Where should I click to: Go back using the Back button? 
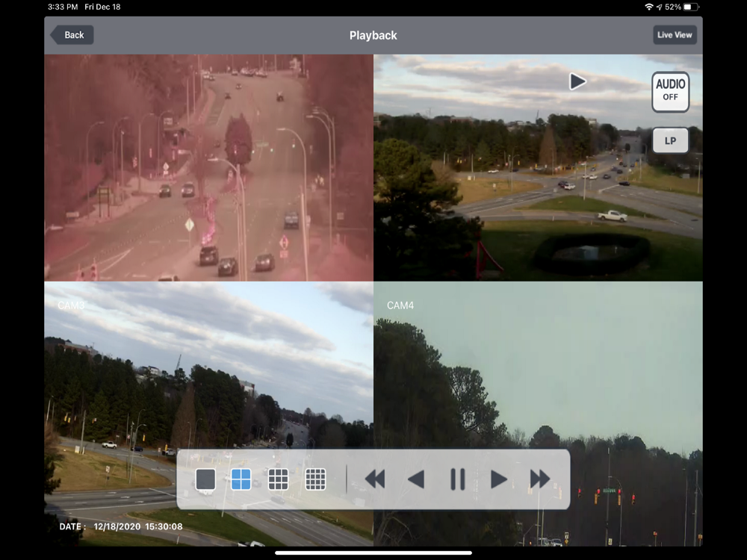72,35
